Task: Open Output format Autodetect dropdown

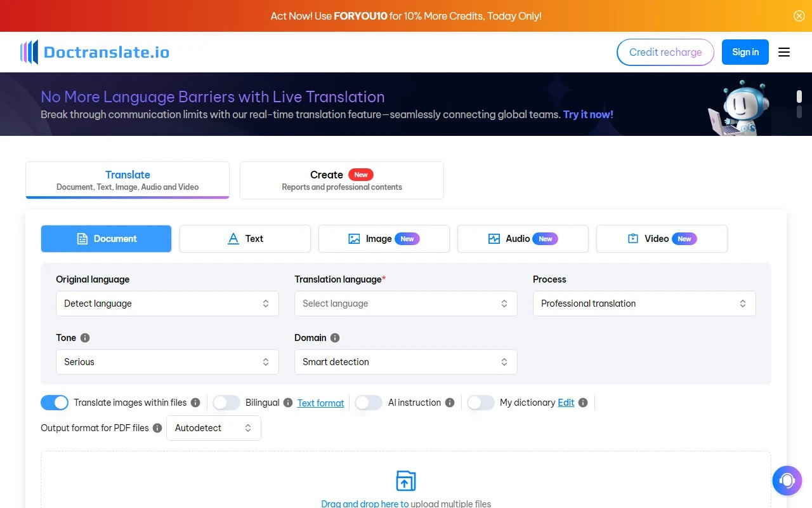Action: pos(214,428)
